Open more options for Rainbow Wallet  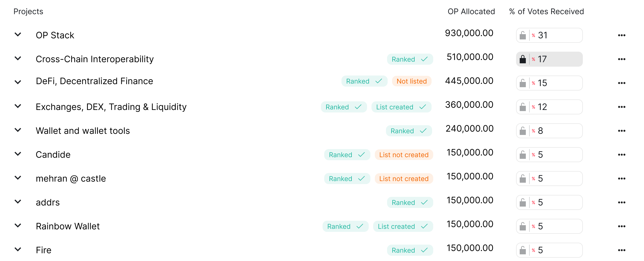coord(622,226)
